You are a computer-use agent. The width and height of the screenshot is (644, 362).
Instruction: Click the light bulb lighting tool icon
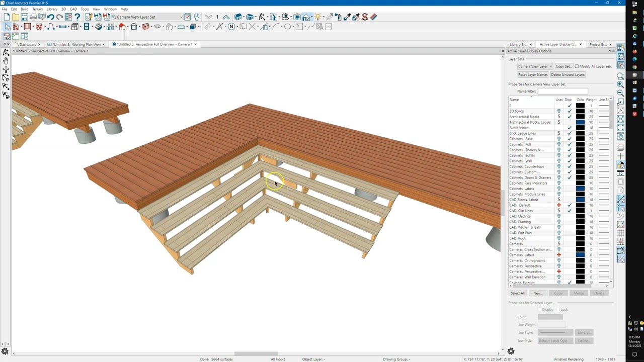317,17
